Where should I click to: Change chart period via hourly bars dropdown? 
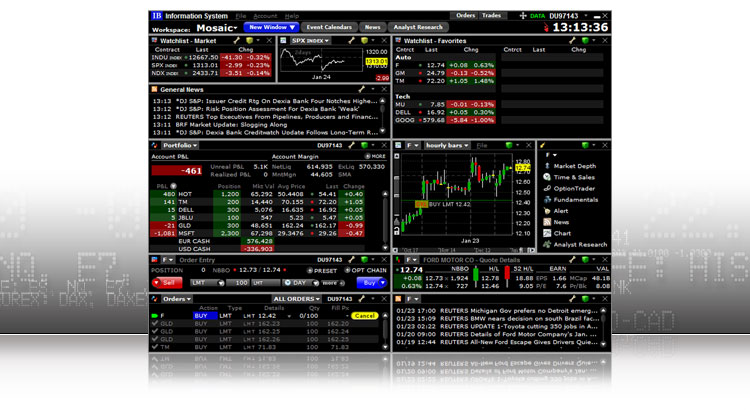[x=447, y=145]
